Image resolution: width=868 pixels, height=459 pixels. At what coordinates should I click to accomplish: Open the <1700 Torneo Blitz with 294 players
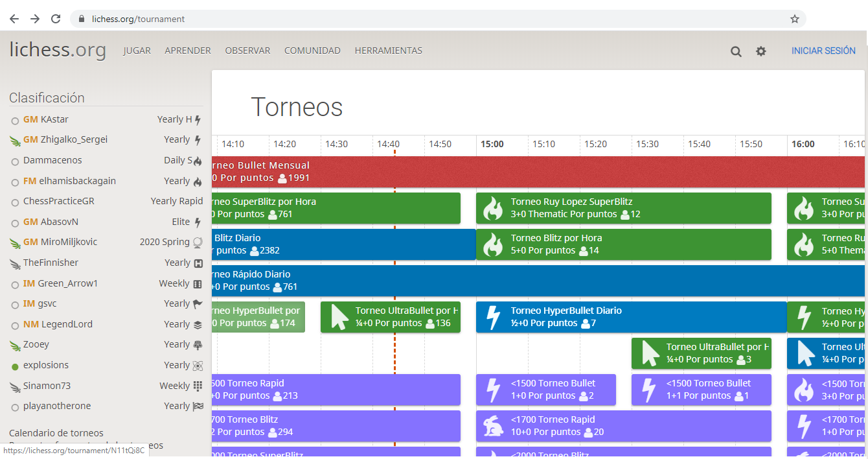click(336, 426)
